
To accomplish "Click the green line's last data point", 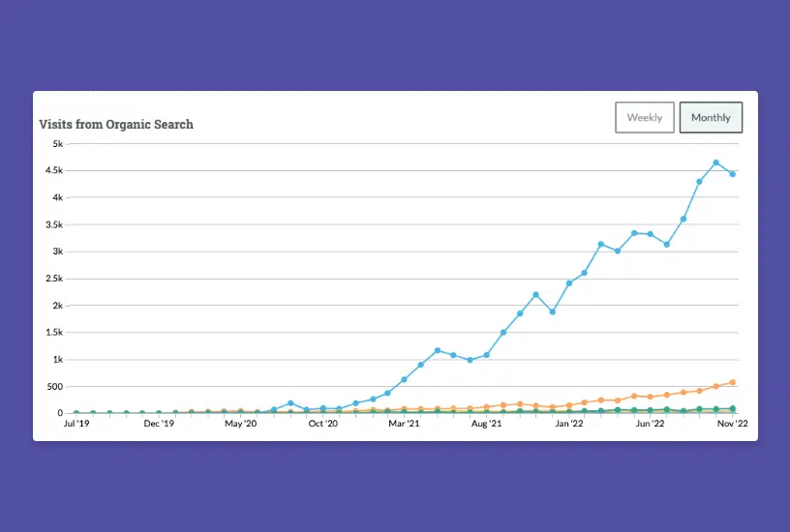I will (x=733, y=408).
